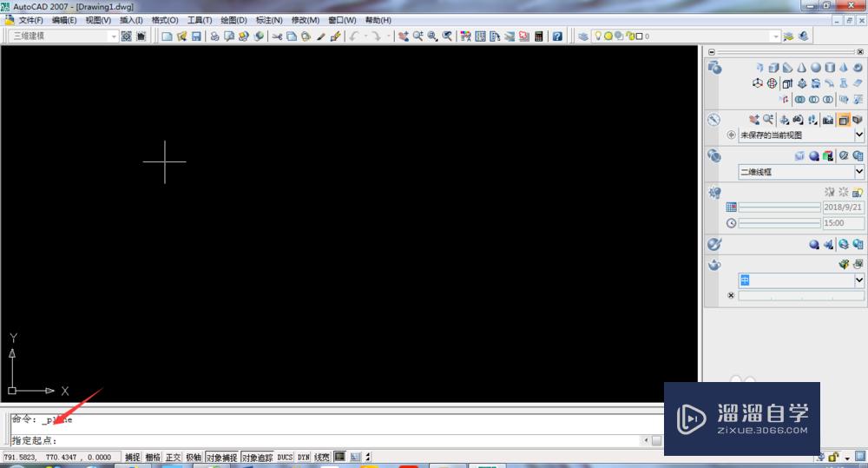
Task: Open the Layer Properties Manager icon
Action: tap(583, 36)
